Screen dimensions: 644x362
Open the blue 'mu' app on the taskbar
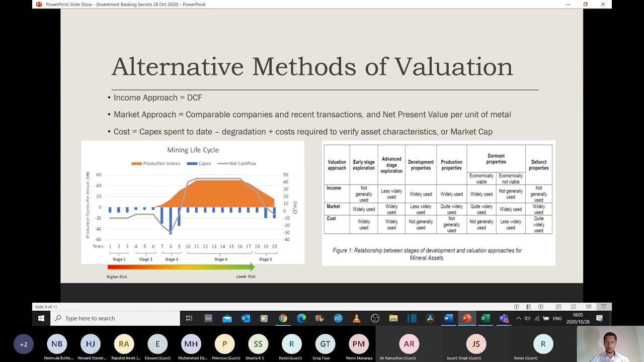tap(338, 318)
